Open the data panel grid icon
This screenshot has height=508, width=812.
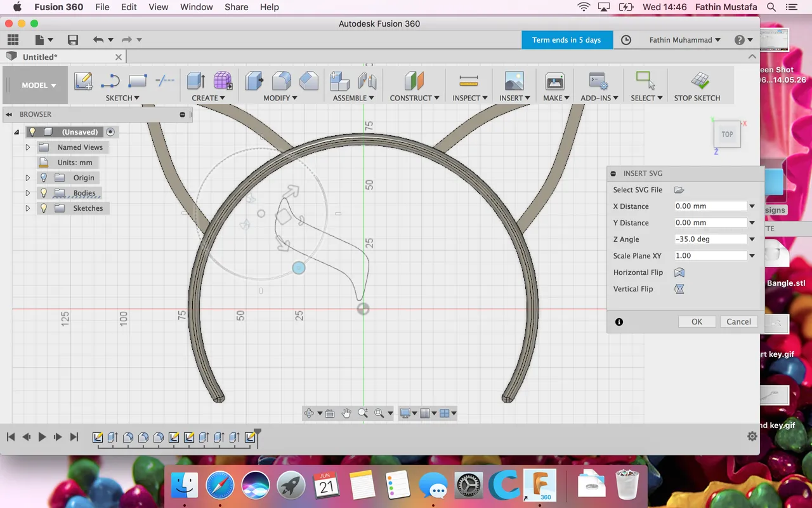coord(13,40)
